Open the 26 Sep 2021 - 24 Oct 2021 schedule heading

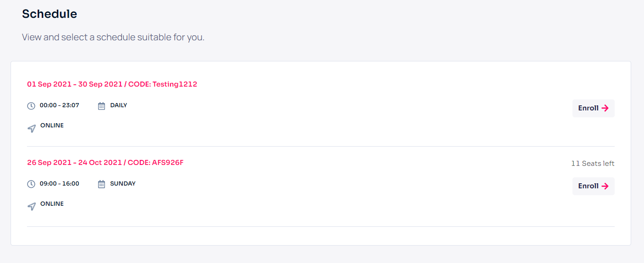[105, 163]
